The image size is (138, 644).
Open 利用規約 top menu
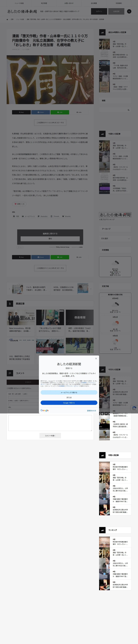pos(119,3)
